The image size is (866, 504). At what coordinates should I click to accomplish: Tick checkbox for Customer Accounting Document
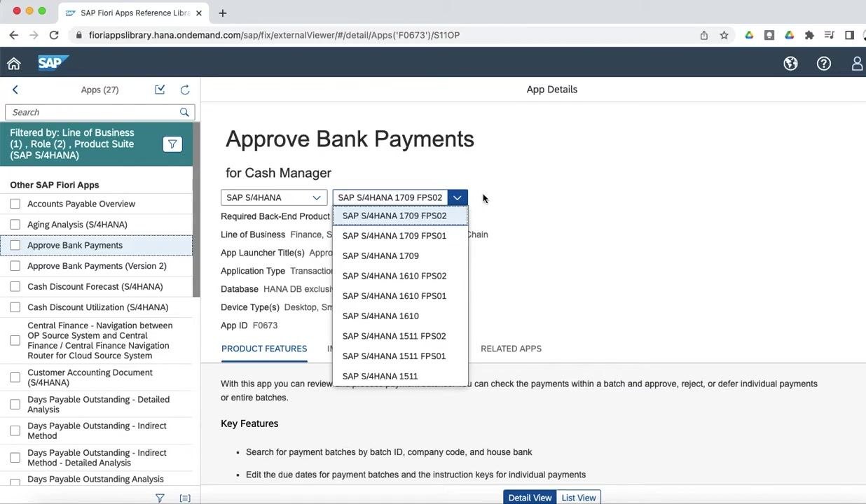[15, 377]
